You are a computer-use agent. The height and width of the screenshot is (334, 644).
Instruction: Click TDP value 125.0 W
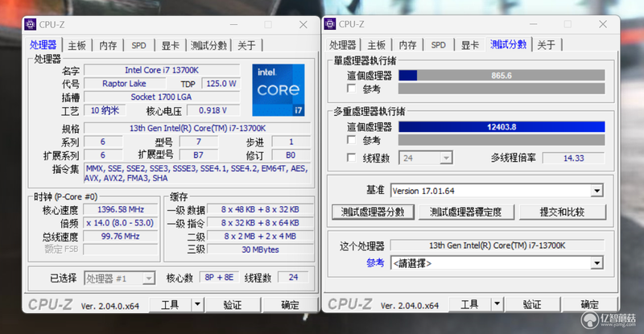(221, 84)
